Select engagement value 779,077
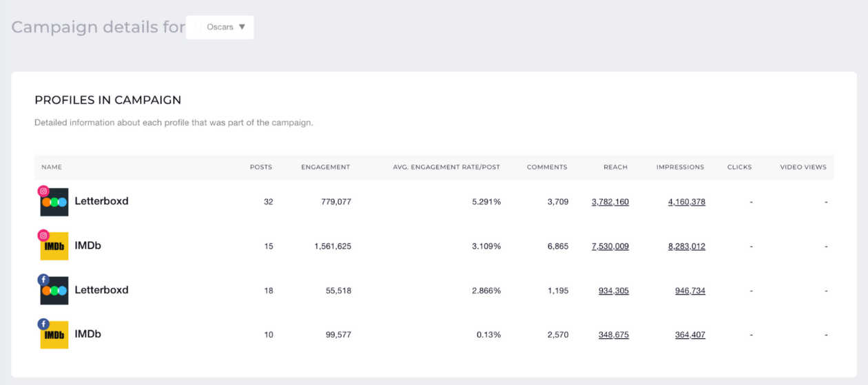The height and width of the screenshot is (385, 868). (x=336, y=202)
